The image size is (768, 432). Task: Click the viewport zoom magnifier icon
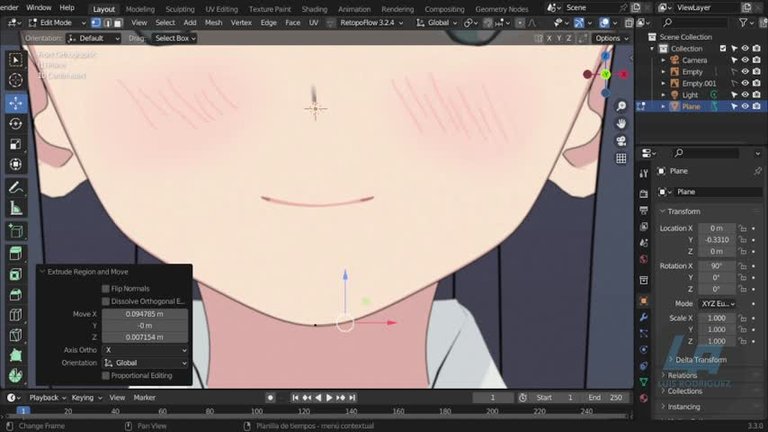coord(621,106)
